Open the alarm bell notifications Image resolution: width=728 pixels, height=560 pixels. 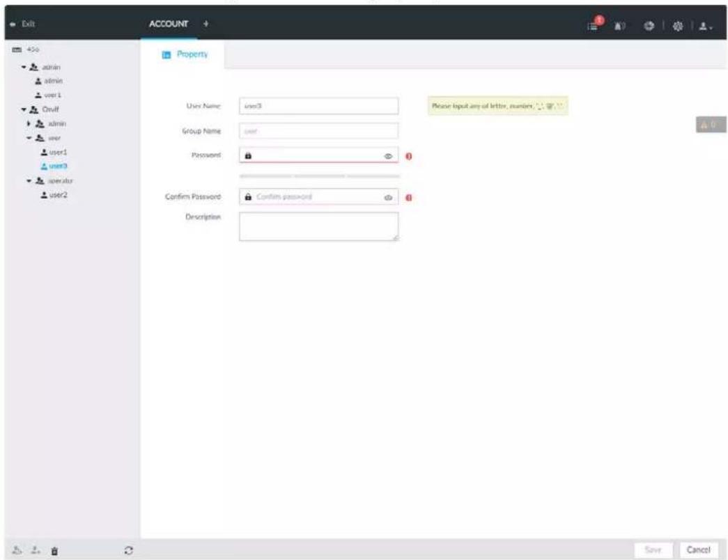tap(620, 26)
